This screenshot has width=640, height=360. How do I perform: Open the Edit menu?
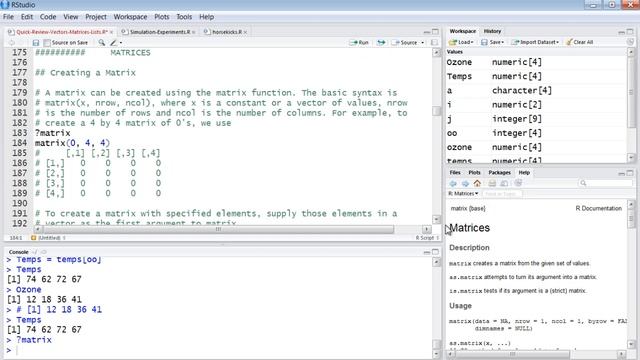[x=27, y=17]
